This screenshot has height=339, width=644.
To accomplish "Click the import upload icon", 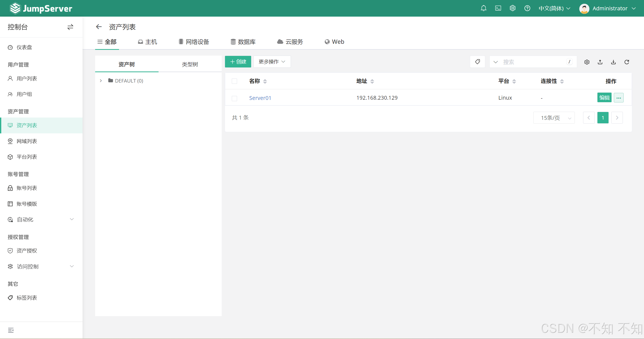I will pyautogui.click(x=600, y=62).
